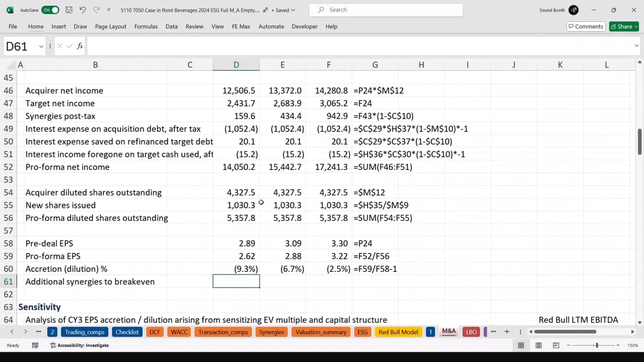Click cell D61 for additional synergies

coord(236,281)
